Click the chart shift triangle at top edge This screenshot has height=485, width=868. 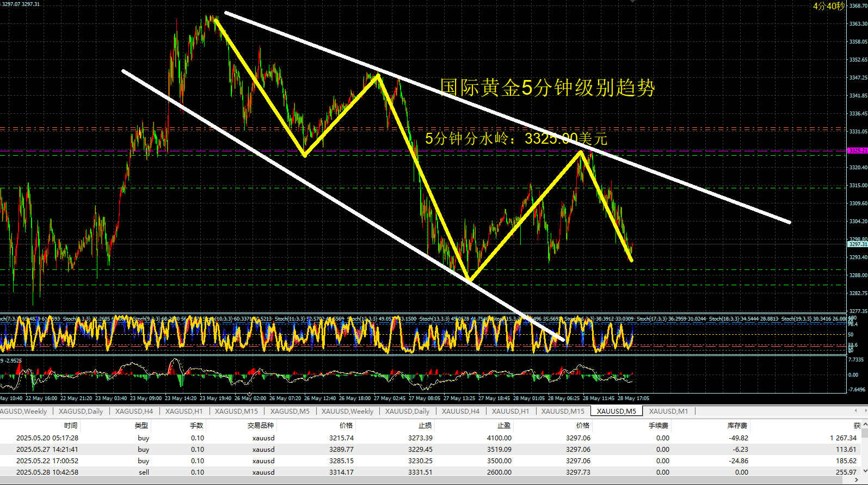pyautogui.click(x=632, y=2)
